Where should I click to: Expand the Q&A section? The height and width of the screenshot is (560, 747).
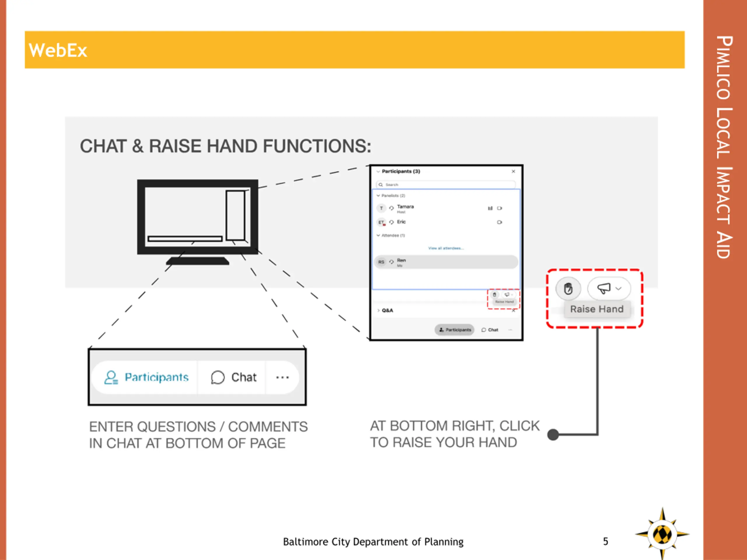[x=378, y=310]
